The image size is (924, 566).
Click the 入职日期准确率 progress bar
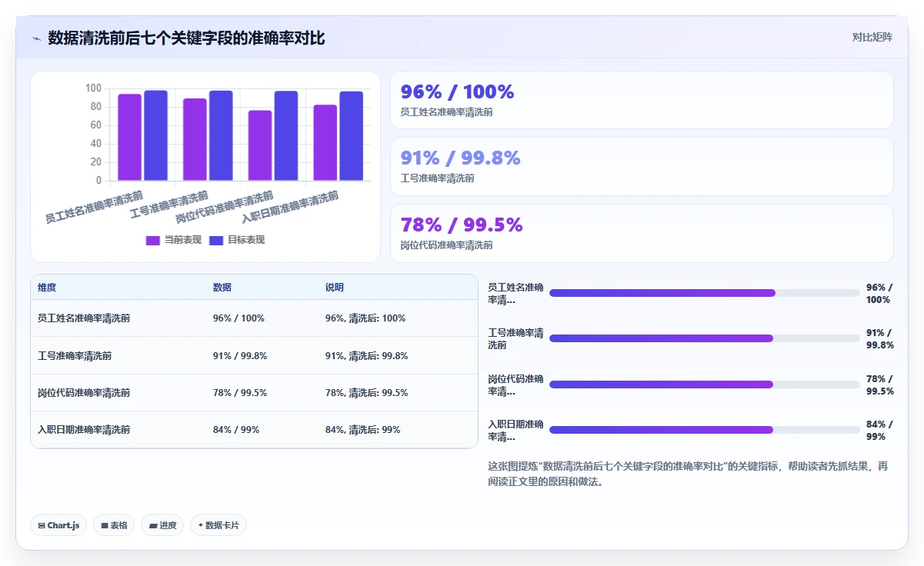pyautogui.click(x=705, y=430)
